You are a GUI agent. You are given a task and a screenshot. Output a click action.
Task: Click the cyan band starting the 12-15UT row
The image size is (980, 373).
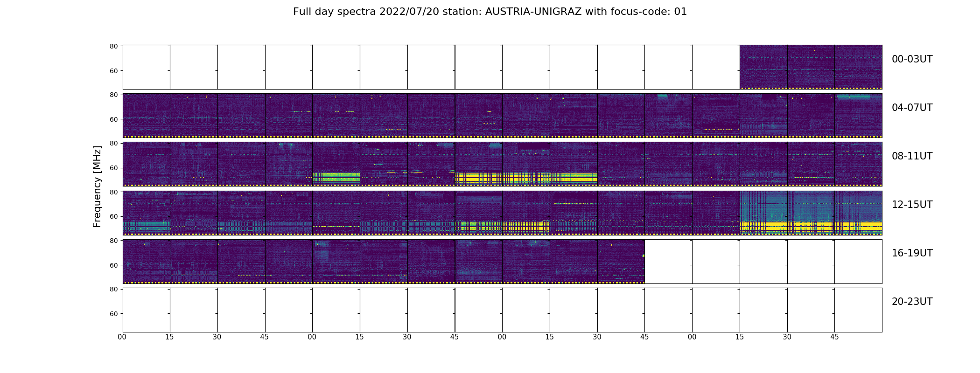coord(146,227)
